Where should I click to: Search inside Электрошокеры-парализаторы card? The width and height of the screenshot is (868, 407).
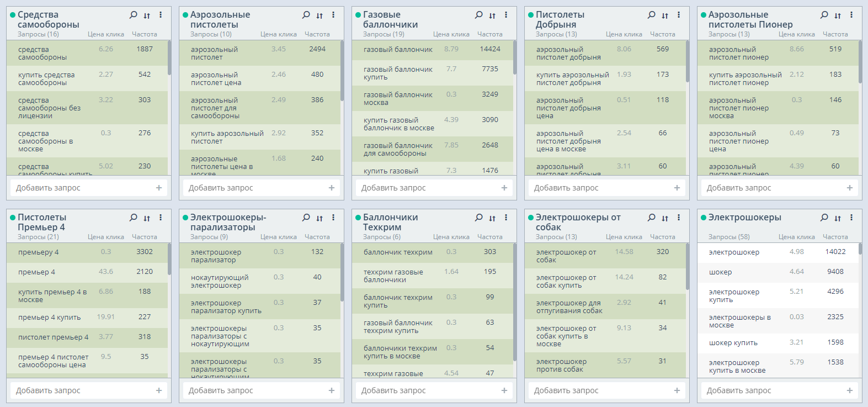[306, 218]
